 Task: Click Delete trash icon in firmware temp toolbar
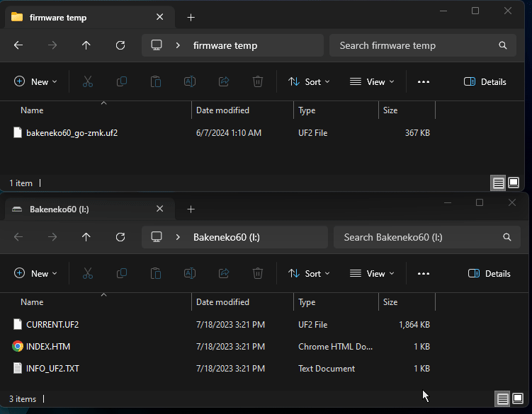[258, 81]
